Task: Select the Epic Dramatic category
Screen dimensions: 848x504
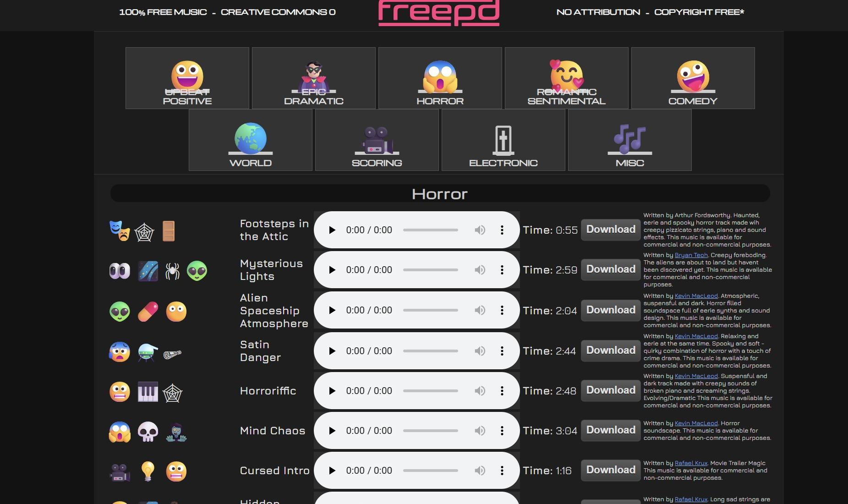Action: [314, 78]
